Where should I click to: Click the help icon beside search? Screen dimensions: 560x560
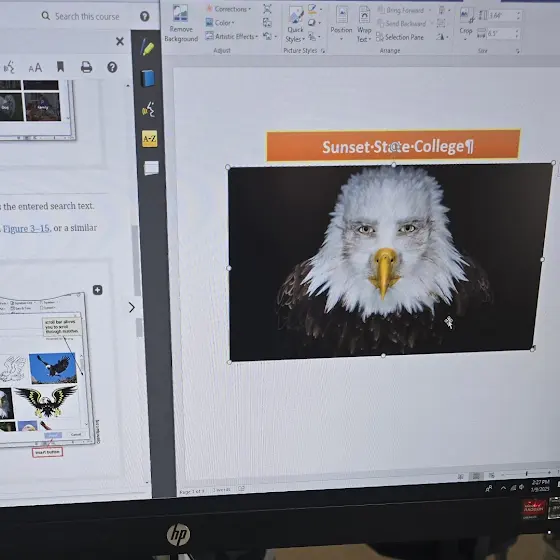point(145,16)
